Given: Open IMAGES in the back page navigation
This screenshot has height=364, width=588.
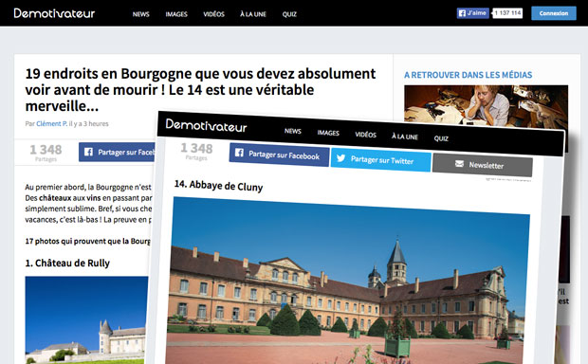Looking at the screenshot, I should coord(176,14).
